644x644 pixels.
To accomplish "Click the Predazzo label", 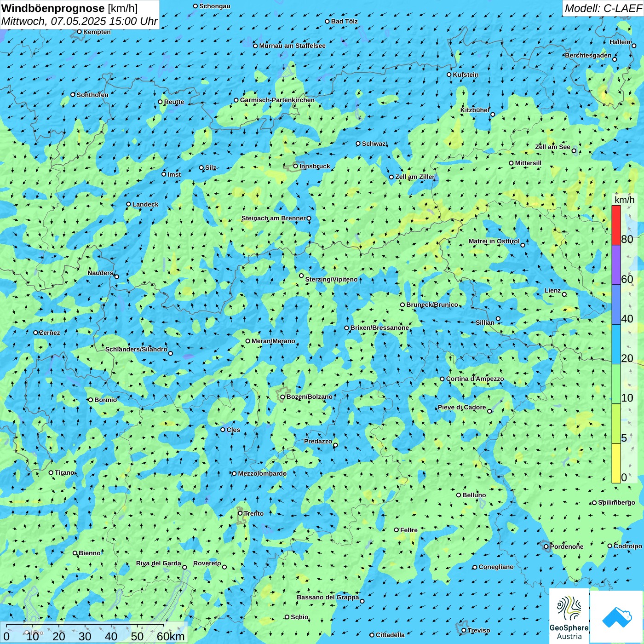I will (318, 441).
